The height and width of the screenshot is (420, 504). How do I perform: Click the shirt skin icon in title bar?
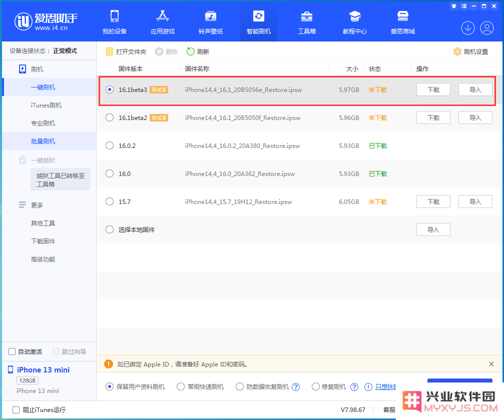point(454,6)
